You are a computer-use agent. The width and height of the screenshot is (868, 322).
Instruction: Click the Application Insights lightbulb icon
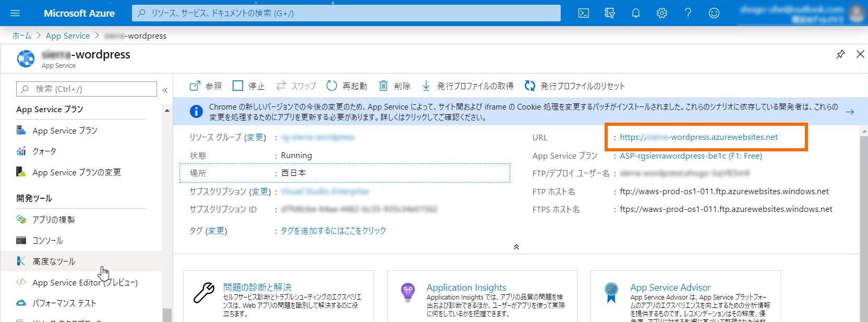407,292
